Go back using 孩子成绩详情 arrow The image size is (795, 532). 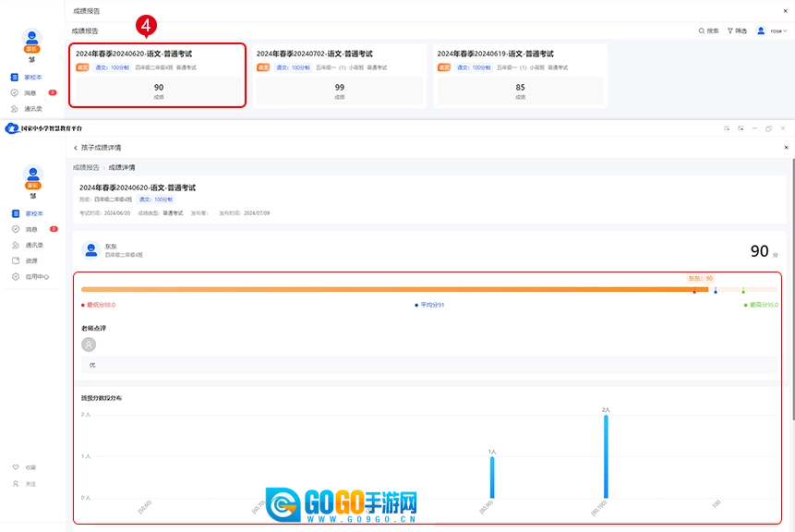[76, 148]
